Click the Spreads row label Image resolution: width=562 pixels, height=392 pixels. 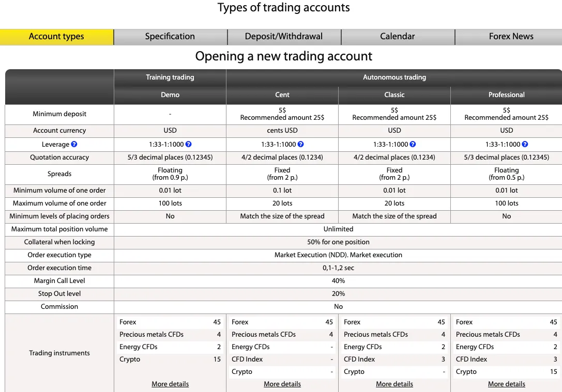[x=59, y=174]
